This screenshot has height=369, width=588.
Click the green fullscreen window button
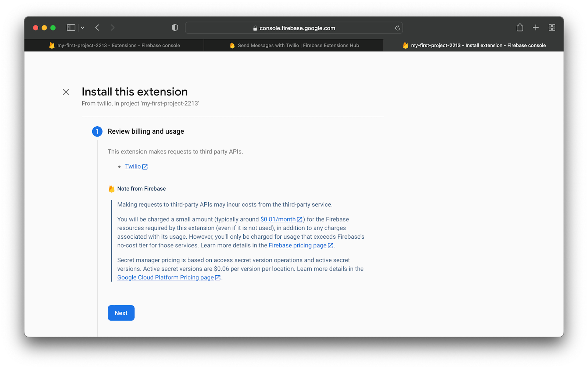click(x=53, y=28)
